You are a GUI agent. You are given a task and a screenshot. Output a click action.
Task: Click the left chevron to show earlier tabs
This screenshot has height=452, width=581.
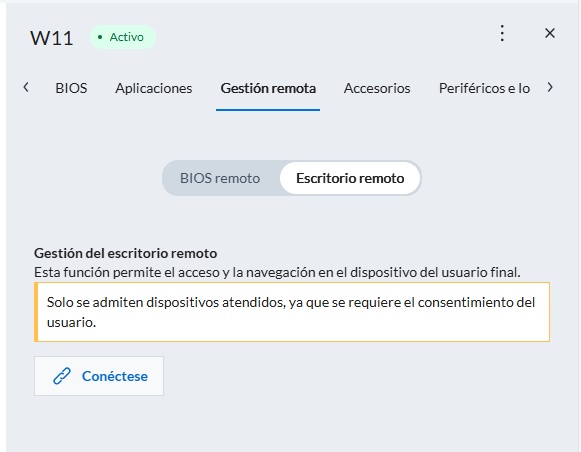tap(26, 88)
